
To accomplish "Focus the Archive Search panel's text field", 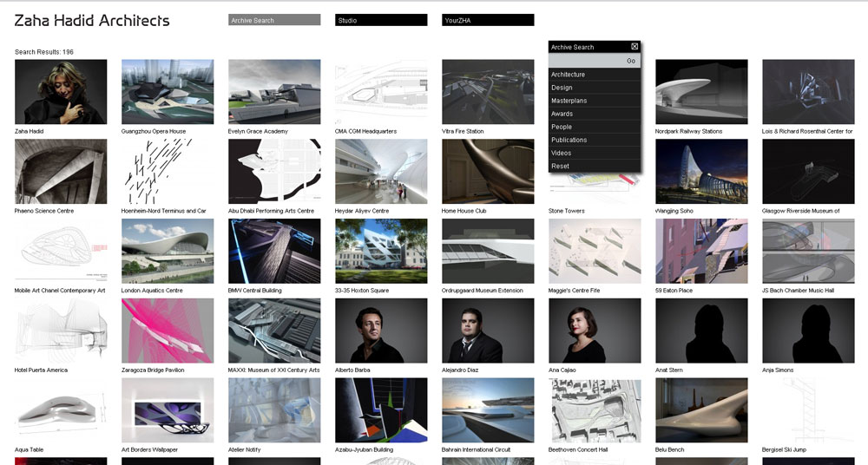I will [586, 61].
